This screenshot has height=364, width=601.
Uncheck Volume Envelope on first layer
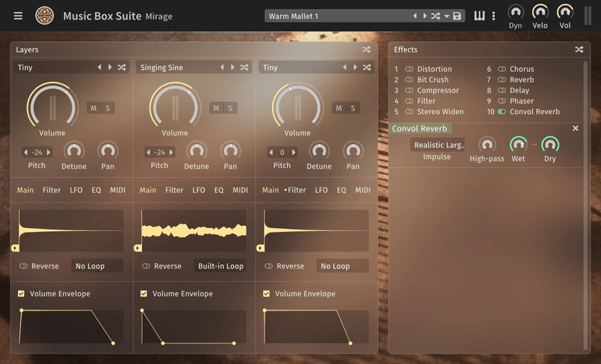[x=21, y=293]
